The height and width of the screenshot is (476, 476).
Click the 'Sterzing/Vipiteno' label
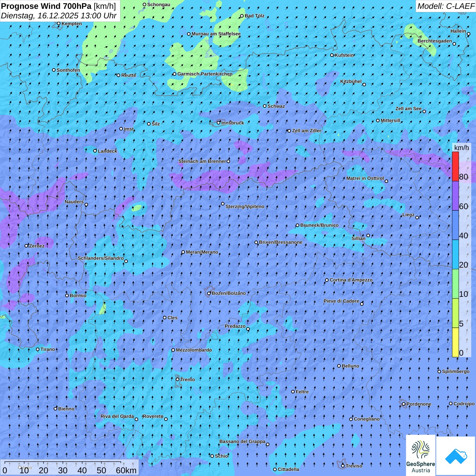tap(245, 206)
